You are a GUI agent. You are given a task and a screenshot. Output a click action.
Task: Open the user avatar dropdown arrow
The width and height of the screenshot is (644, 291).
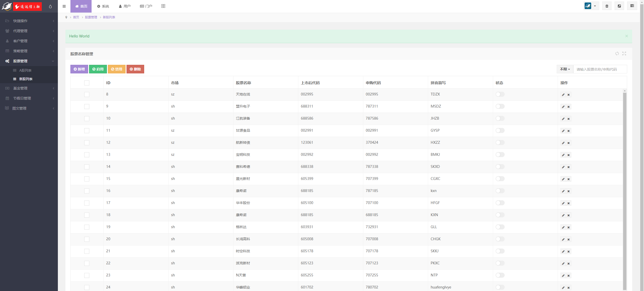[x=595, y=6]
